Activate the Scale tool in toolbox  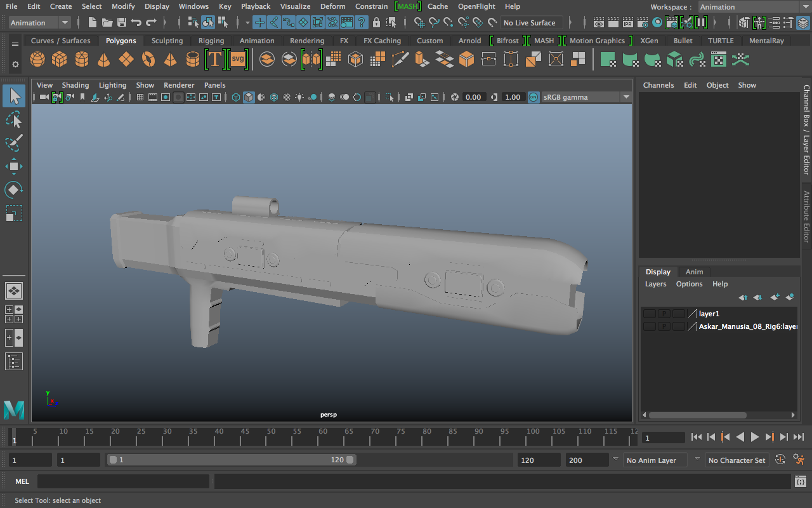pyautogui.click(x=14, y=213)
